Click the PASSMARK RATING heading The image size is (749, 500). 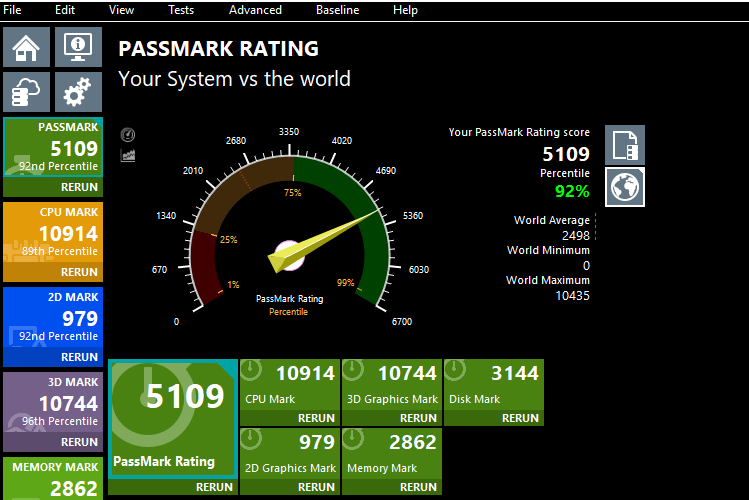pos(218,49)
